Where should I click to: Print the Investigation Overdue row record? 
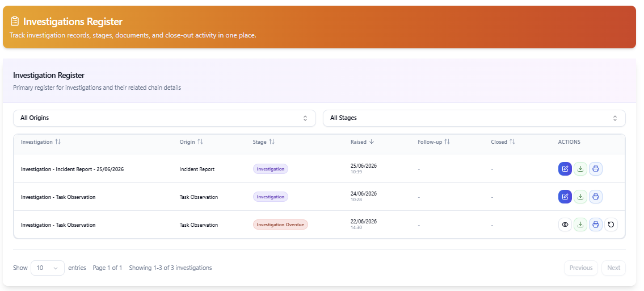[x=596, y=225]
